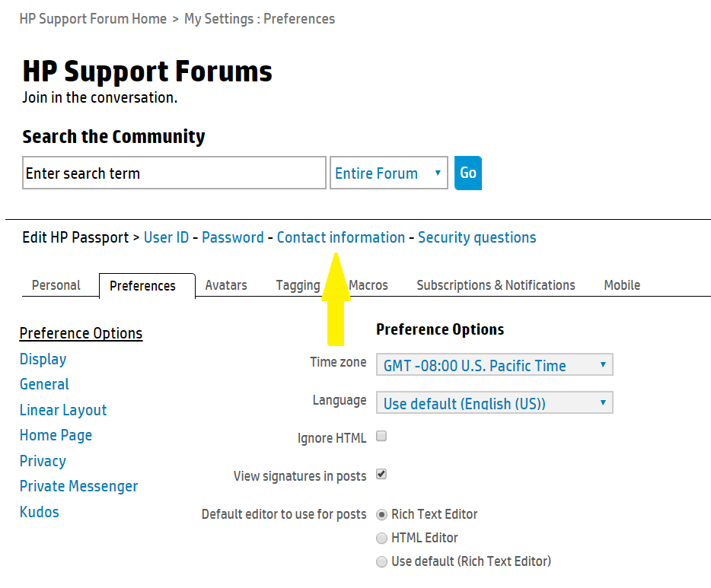This screenshot has width=711, height=588.
Task: Click the Go search button
Action: (467, 173)
